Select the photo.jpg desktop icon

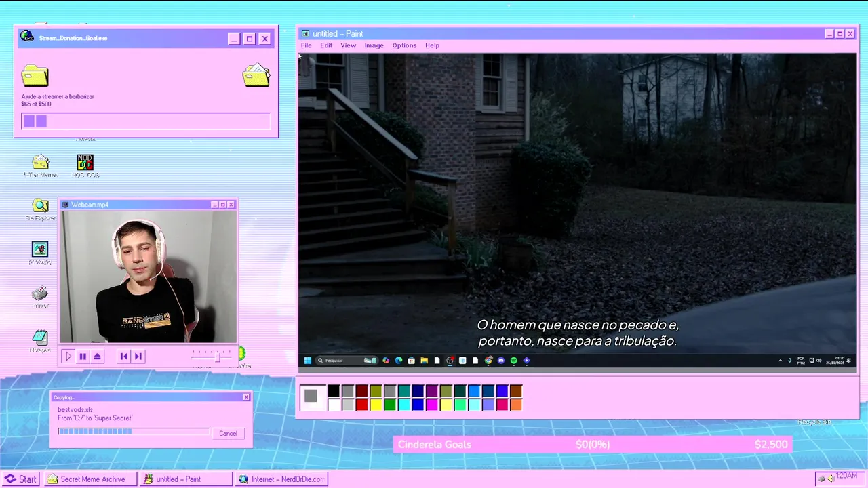point(40,253)
